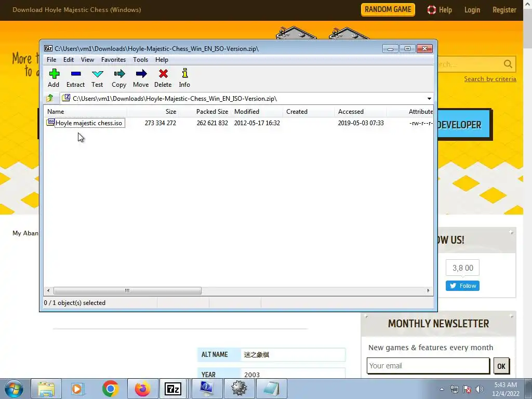Sort by the Created column header
Image resolution: width=532 pixels, height=399 pixels.
[x=309, y=112]
